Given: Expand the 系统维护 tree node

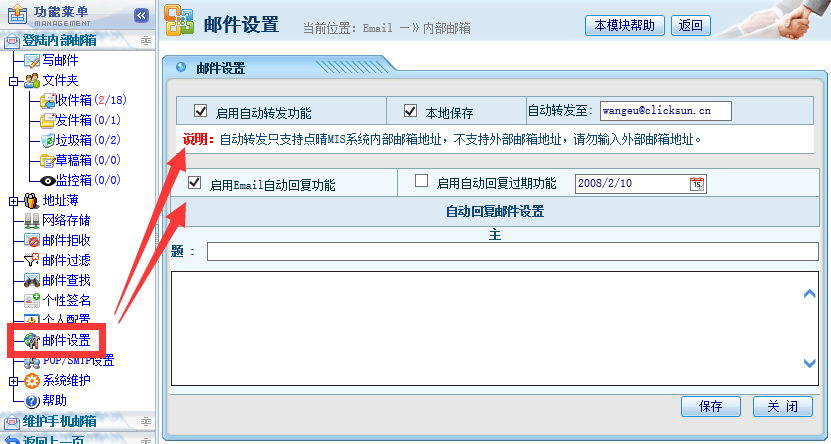Looking at the screenshot, I should click(13, 381).
